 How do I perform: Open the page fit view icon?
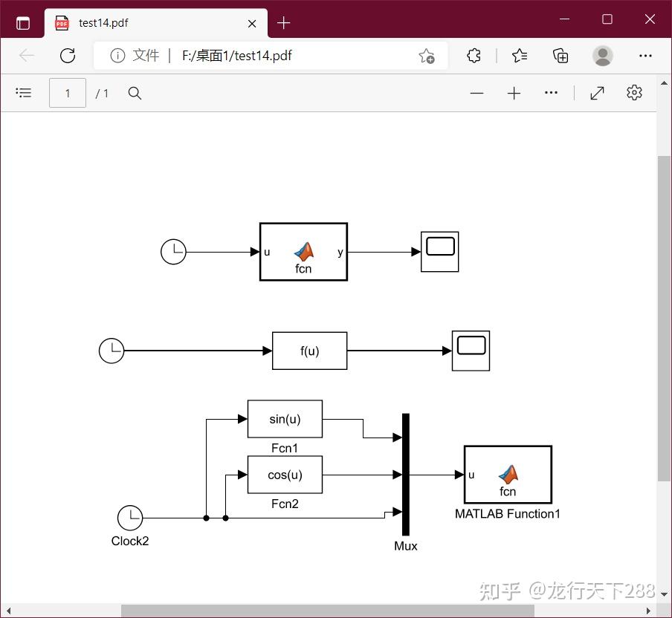(x=597, y=92)
